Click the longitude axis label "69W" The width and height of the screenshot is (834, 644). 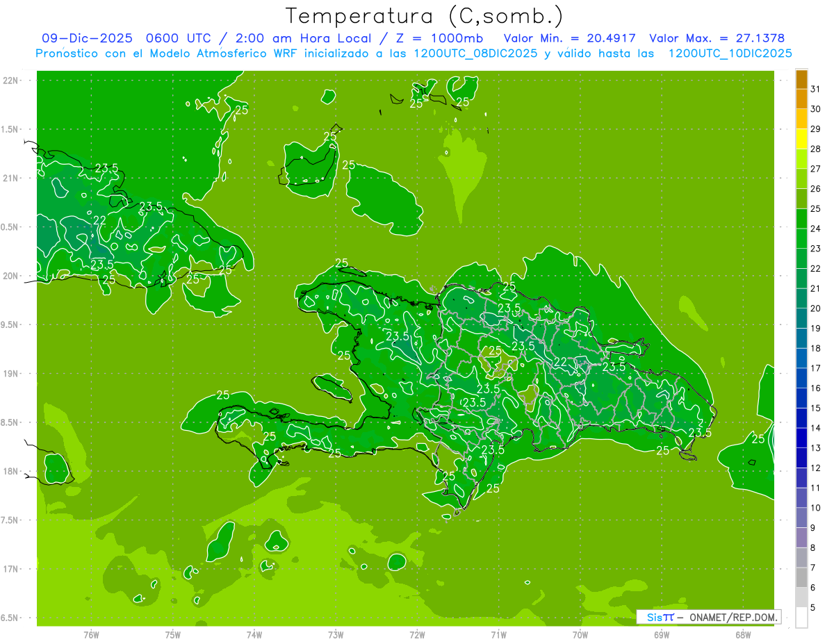[662, 634]
